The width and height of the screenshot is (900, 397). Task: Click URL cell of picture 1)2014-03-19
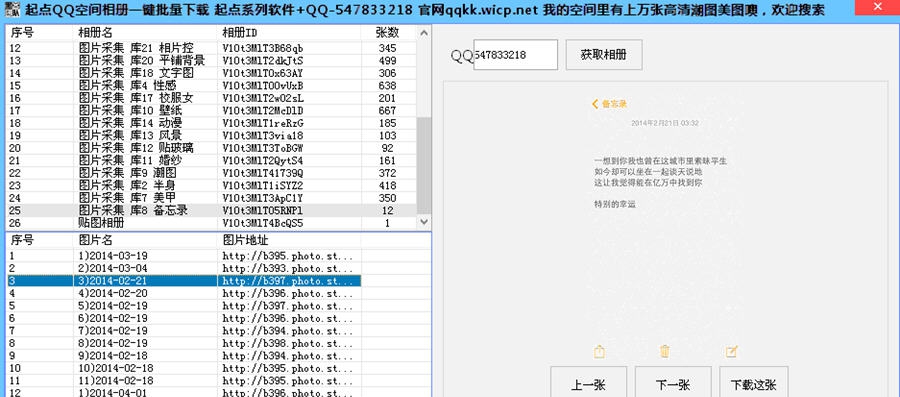point(288,256)
